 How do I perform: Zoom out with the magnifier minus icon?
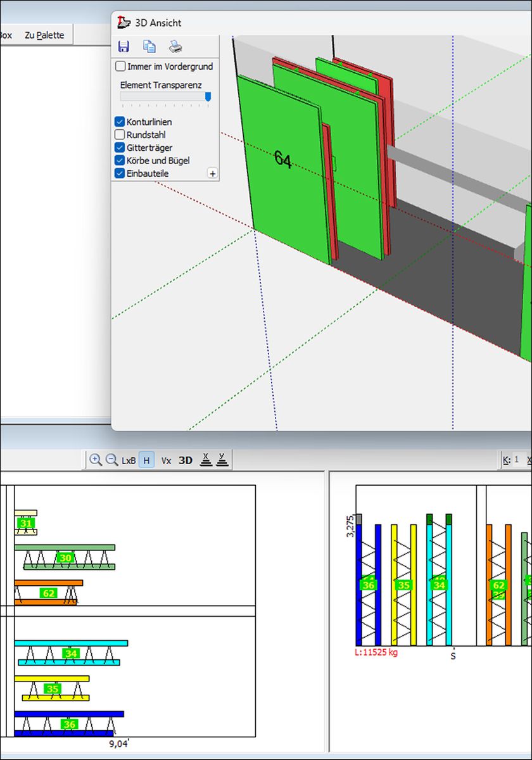pos(111,460)
